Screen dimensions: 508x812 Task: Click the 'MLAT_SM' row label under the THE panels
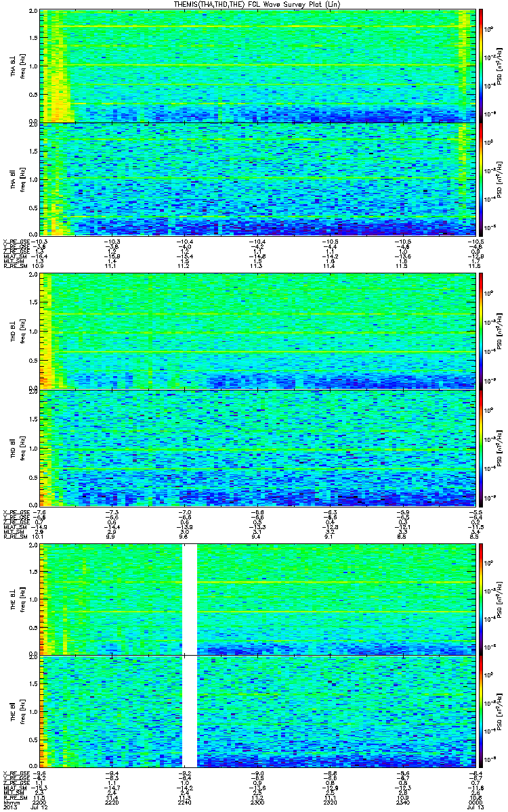point(14,788)
